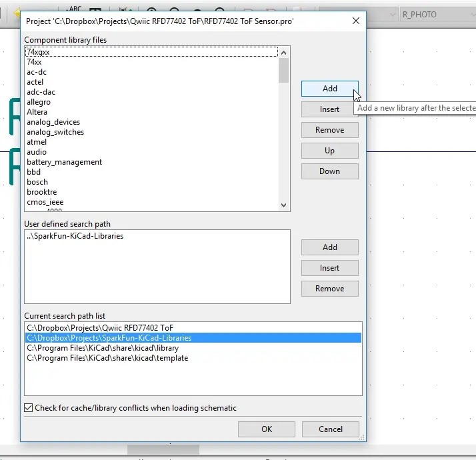This screenshot has width=476, height=460.
Task: Select the analog_devices library
Action: click(x=53, y=122)
